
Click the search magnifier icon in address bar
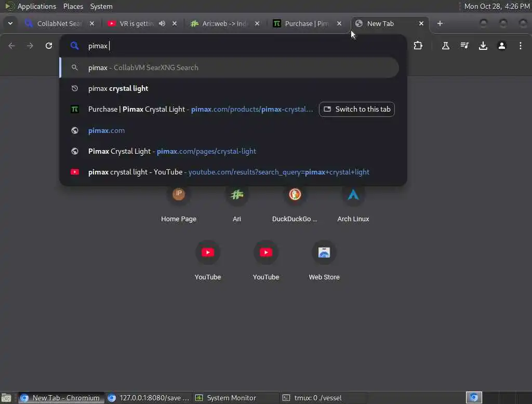tap(75, 46)
